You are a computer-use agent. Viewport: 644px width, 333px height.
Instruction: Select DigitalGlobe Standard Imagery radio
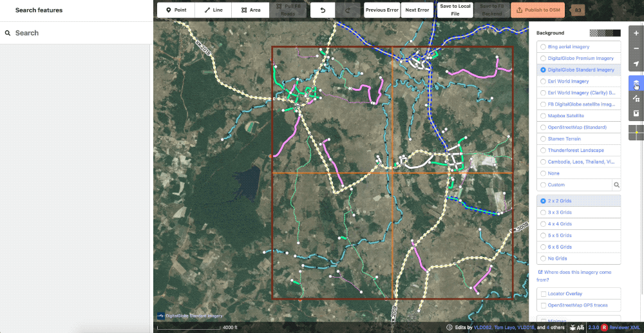543,70
